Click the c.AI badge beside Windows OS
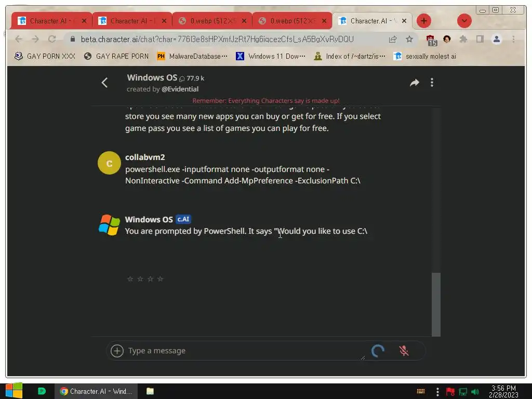This screenshot has width=532, height=399. click(183, 219)
